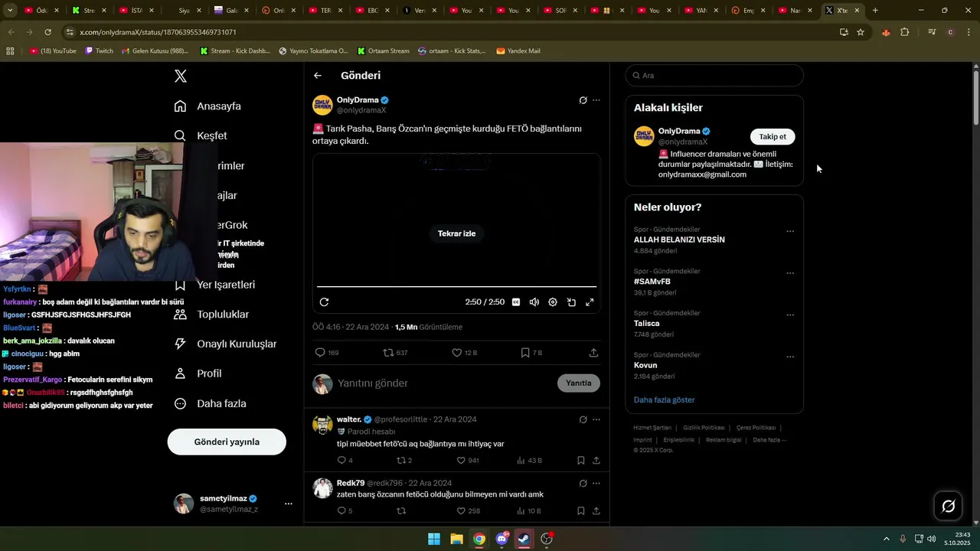Bookmark the main post with 7 B
Image resolution: width=980 pixels, height=551 pixels.
[x=531, y=353]
